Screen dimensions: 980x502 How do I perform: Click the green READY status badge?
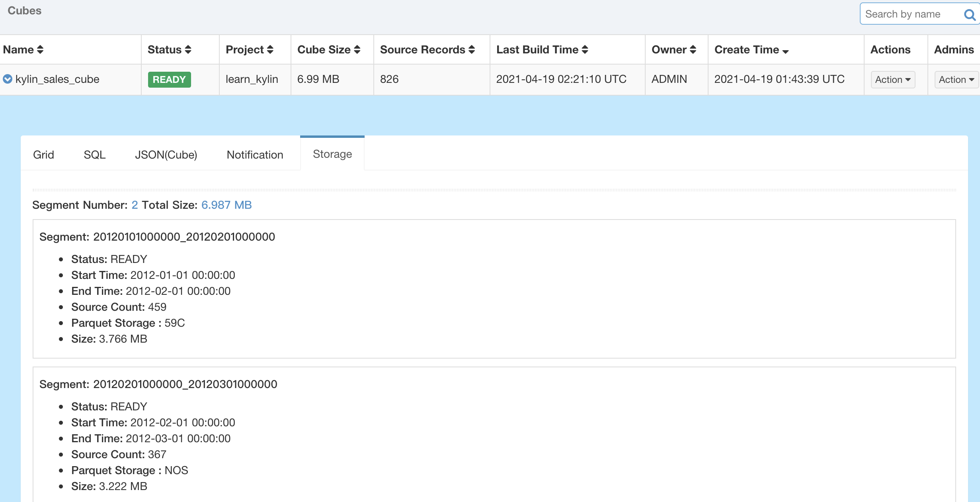click(169, 79)
